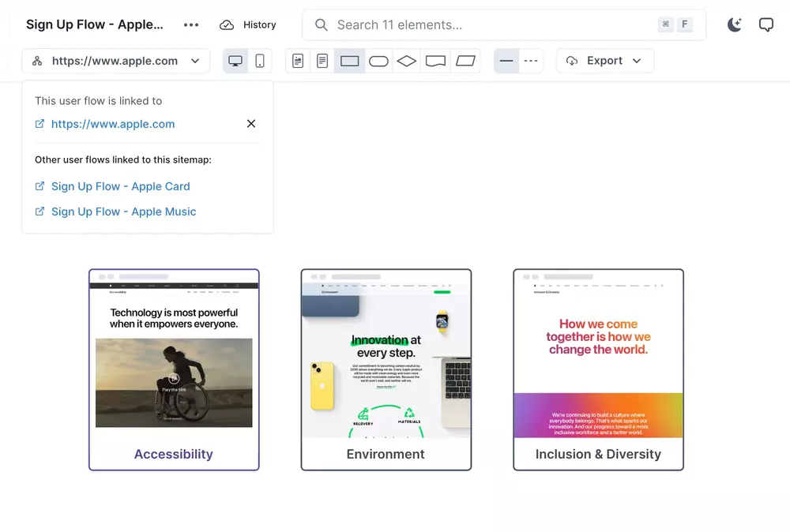
Task: Switch to mobile device view
Action: [259, 61]
